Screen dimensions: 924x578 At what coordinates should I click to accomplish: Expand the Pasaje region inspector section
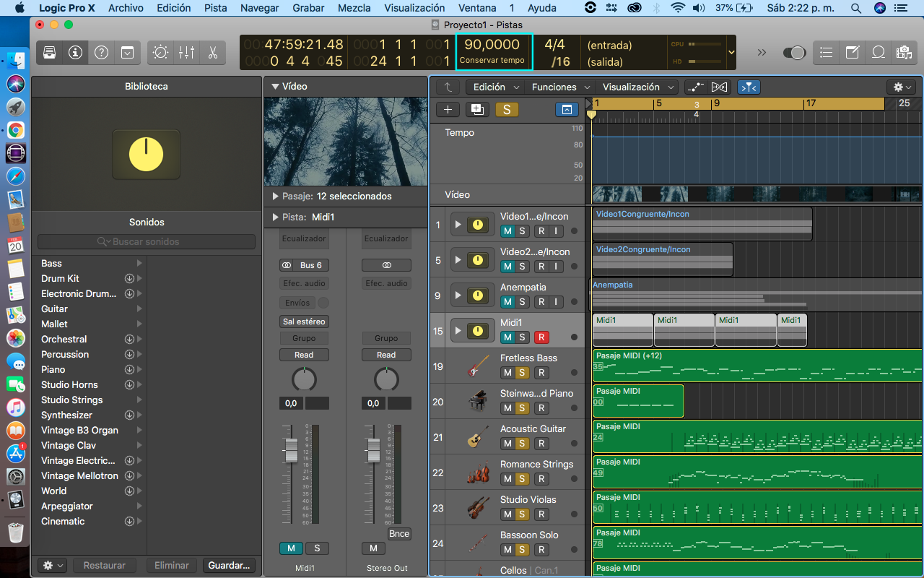coord(276,197)
